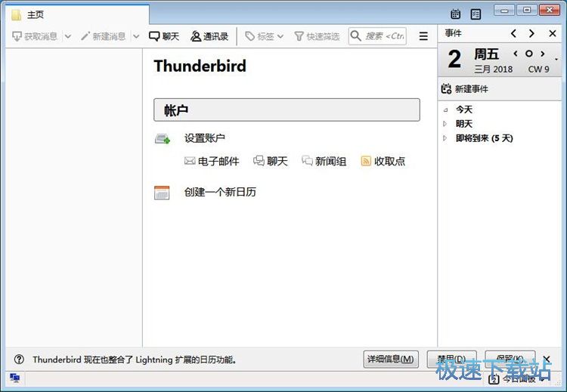Click 新建消息 to write a message
Image resolution: width=567 pixels, height=392 pixels.
pos(103,36)
